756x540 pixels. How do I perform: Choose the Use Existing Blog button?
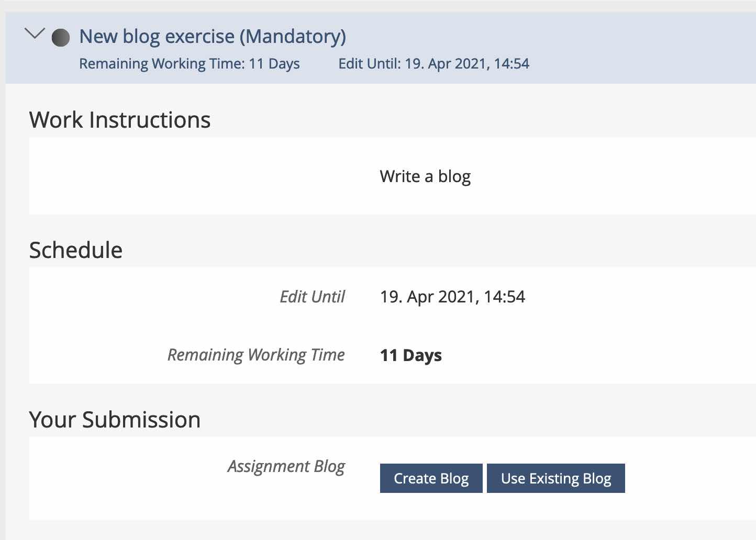(555, 478)
